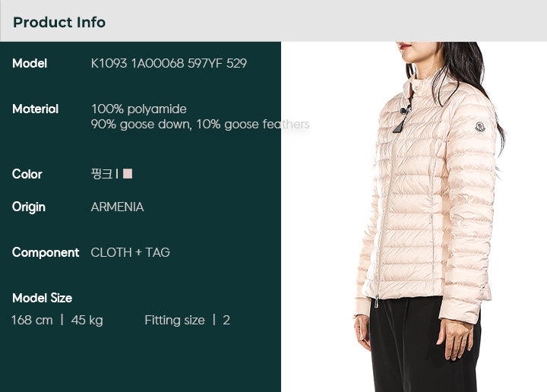The width and height of the screenshot is (547, 392).
Task: Click the Fitting size label
Action: (175, 320)
